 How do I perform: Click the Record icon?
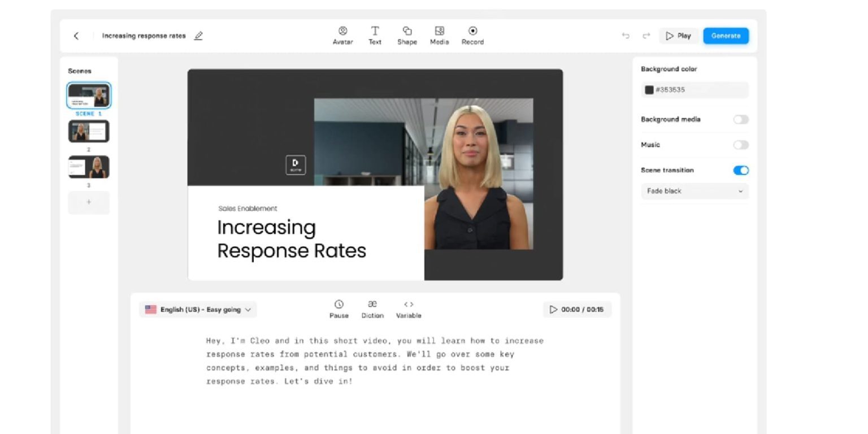click(472, 31)
